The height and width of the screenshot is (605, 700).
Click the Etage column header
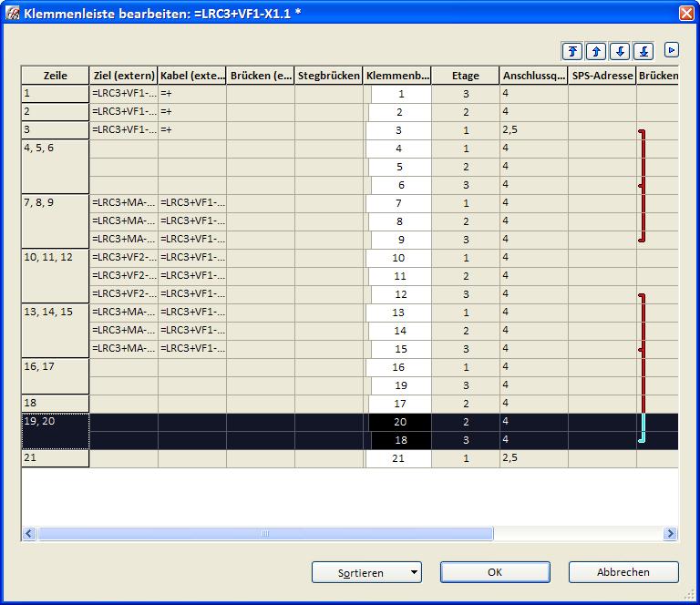point(465,76)
